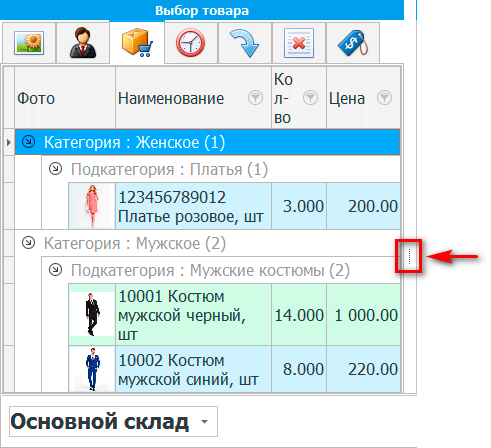
Task: Open filter for the Кол-во column
Action: [x=310, y=98]
